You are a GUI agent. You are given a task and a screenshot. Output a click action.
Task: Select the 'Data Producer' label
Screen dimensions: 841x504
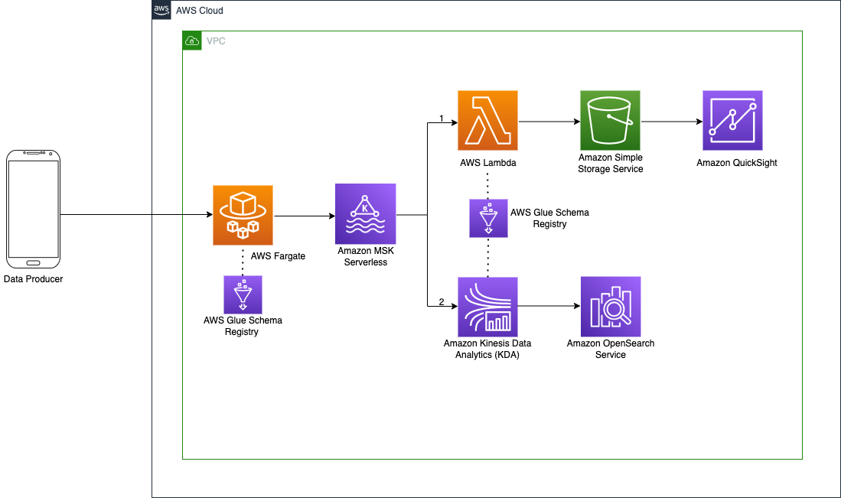(x=33, y=279)
